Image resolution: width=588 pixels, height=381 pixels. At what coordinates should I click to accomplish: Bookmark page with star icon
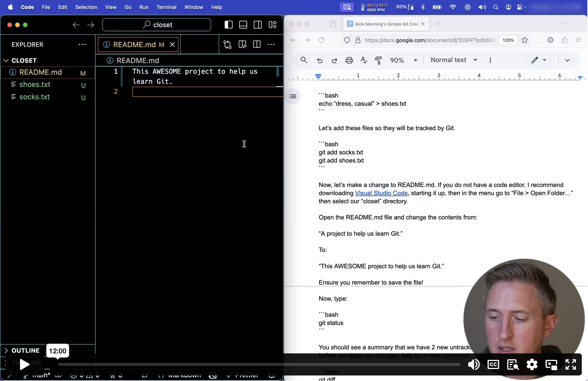tap(525, 40)
